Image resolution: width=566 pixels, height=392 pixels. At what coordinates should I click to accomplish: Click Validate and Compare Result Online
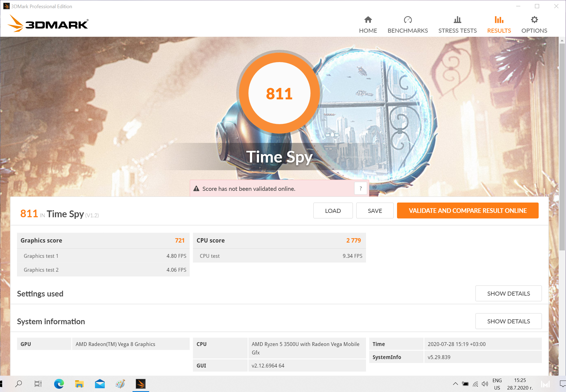coord(467,210)
